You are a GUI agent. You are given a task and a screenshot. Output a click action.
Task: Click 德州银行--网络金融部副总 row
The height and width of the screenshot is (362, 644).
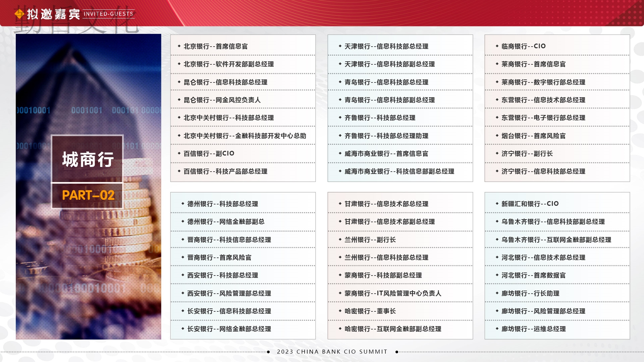click(x=226, y=222)
